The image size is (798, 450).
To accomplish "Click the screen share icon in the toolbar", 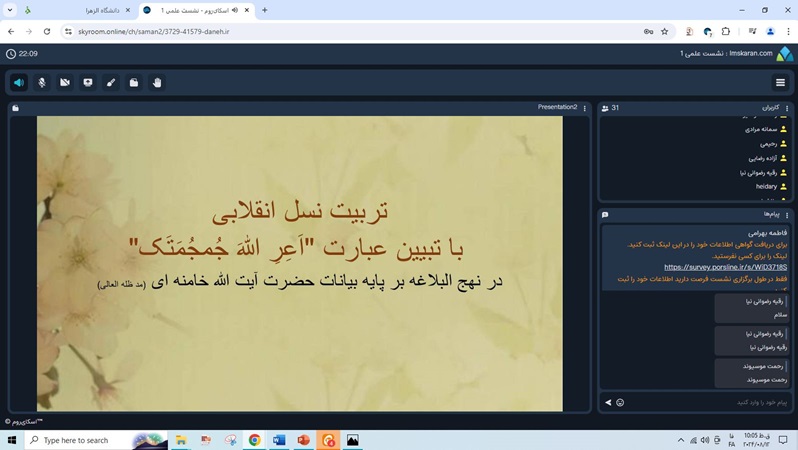I will coord(88,82).
